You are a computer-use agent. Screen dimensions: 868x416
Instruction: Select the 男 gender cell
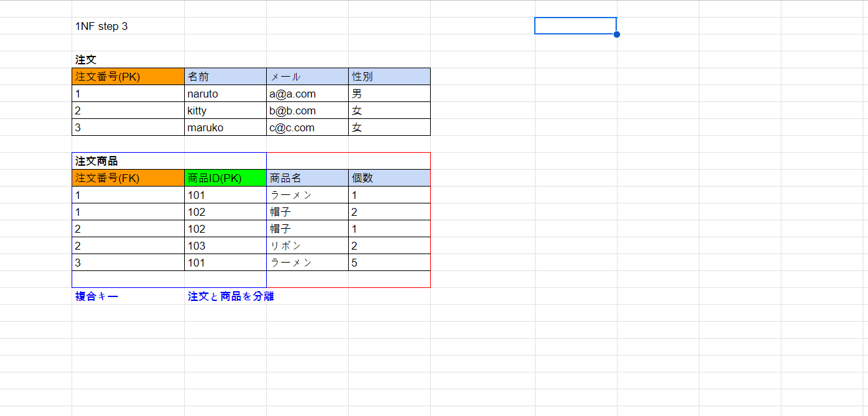pyautogui.click(x=389, y=94)
